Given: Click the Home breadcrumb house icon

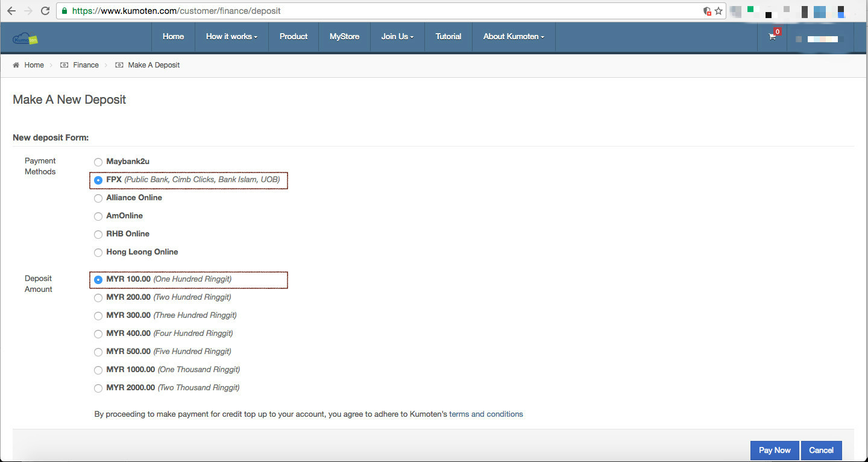Looking at the screenshot, I should coord(16,65).
